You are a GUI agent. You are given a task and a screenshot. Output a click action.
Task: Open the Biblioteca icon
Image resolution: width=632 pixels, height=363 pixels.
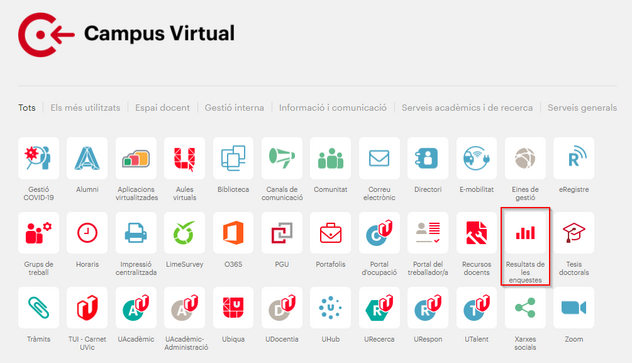tap(233, 158)
